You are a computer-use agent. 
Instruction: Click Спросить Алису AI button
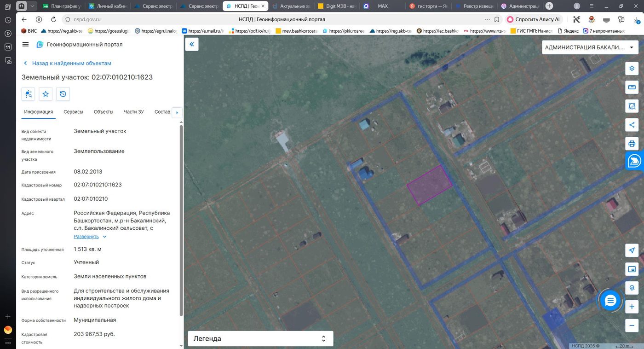pos(534,19)
